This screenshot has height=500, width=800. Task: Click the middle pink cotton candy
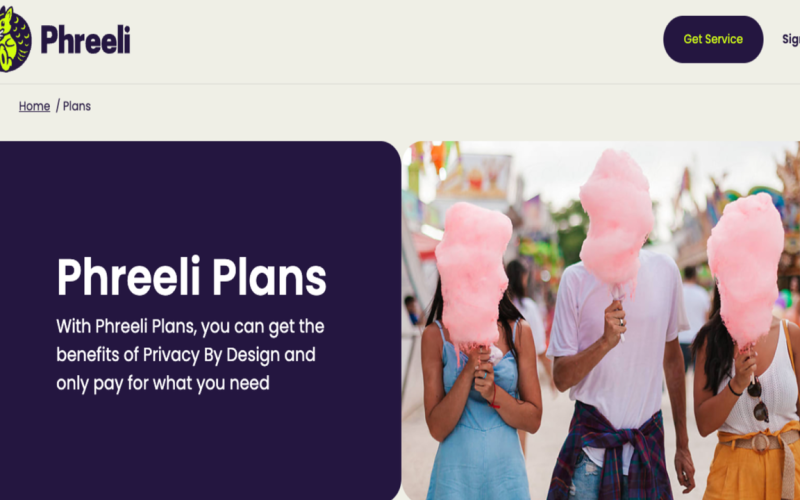pyautogui.click(x=616, y=217)
